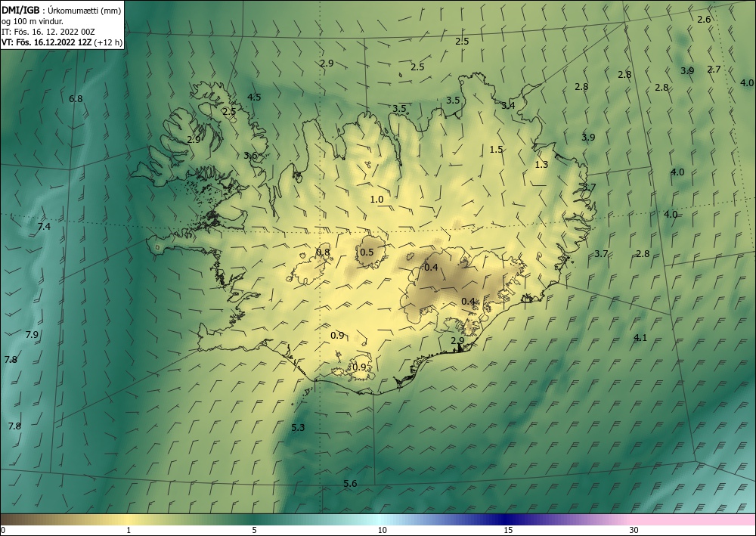This screenshot has height=536, width=756.
Task: Click the colorbar label 30
Action: coord(634,531)
